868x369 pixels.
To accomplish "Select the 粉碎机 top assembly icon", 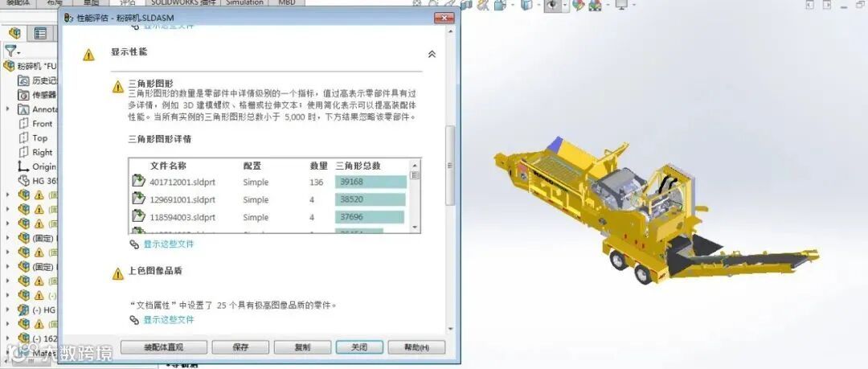I will pyautogui.click(x=9, y=66).
